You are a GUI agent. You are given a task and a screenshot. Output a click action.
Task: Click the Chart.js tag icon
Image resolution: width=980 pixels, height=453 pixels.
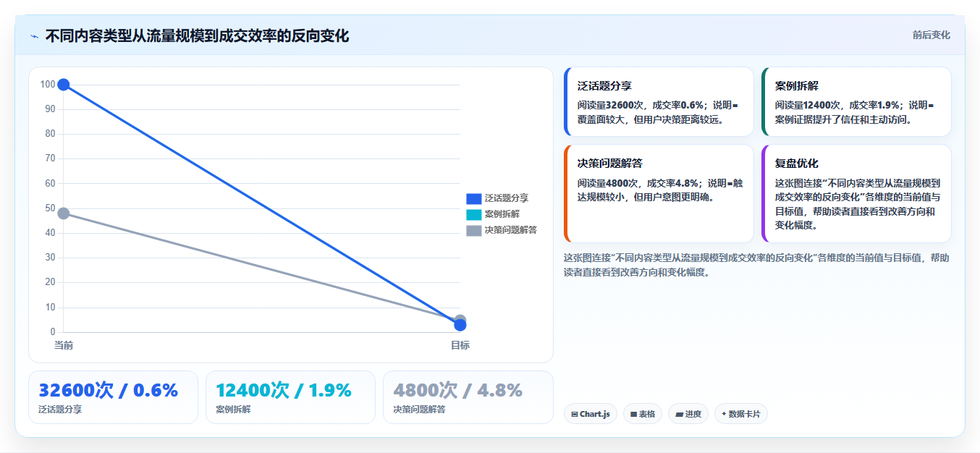pyautogui.click(x=575, y=415)
